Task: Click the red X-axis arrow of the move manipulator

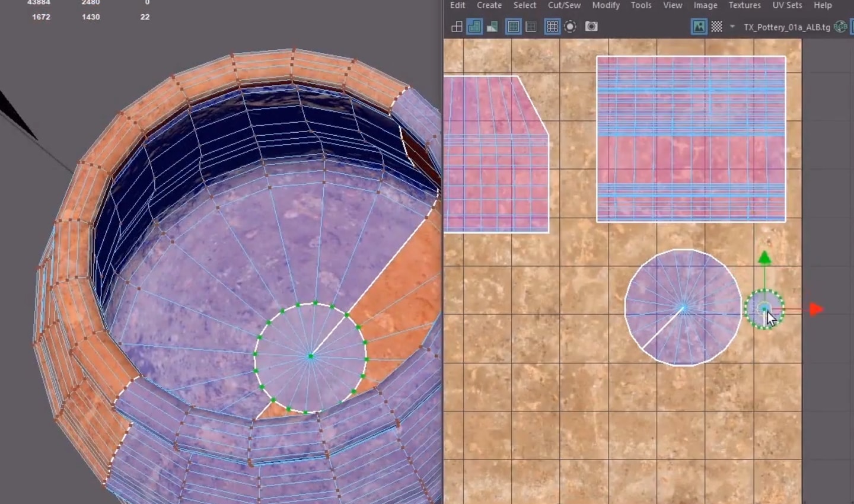Action: (x=817, y=309)
